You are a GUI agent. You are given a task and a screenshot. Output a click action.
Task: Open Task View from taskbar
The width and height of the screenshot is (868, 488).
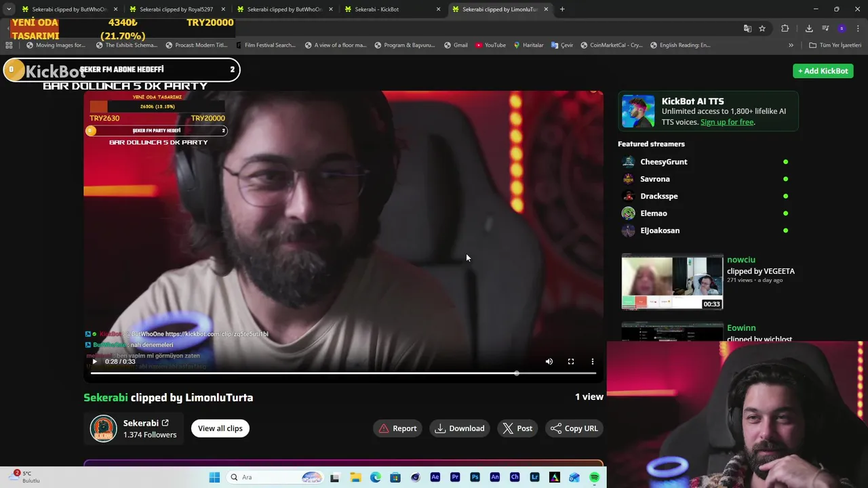[x=334, y=477]
